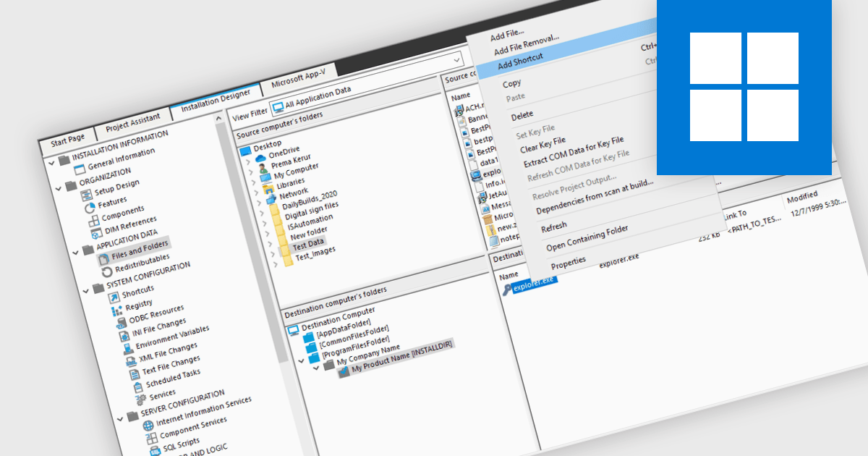Viewport: 868px width, 456px height.
Task: Click the Setup Design icon
Action: pos(87,195)
